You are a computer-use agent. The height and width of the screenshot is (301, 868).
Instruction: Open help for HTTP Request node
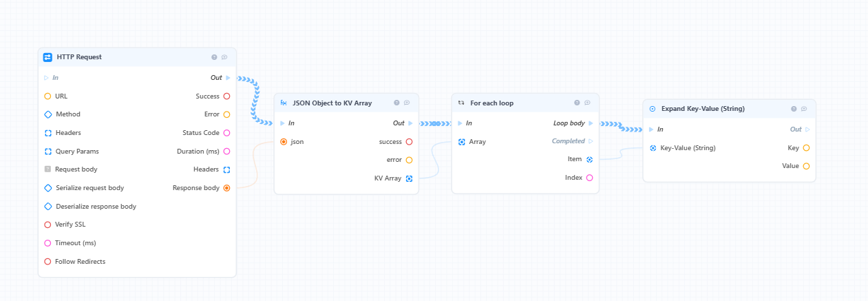point(215,57)
